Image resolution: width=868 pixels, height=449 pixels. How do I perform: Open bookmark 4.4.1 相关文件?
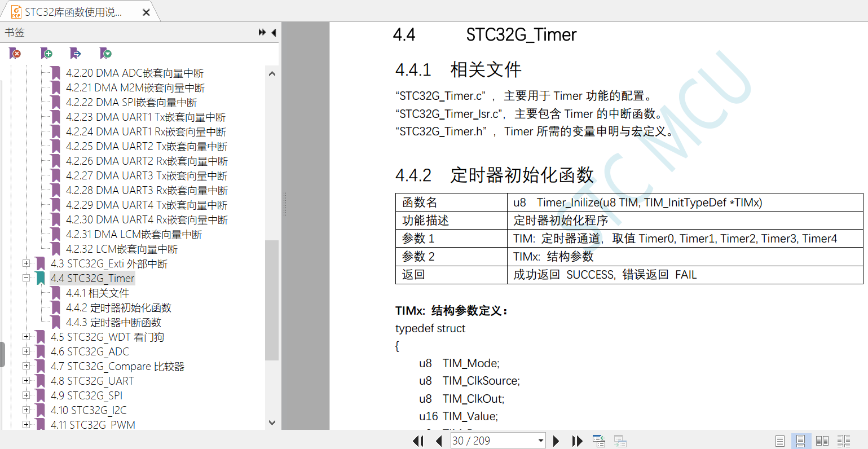coord(98,293)
